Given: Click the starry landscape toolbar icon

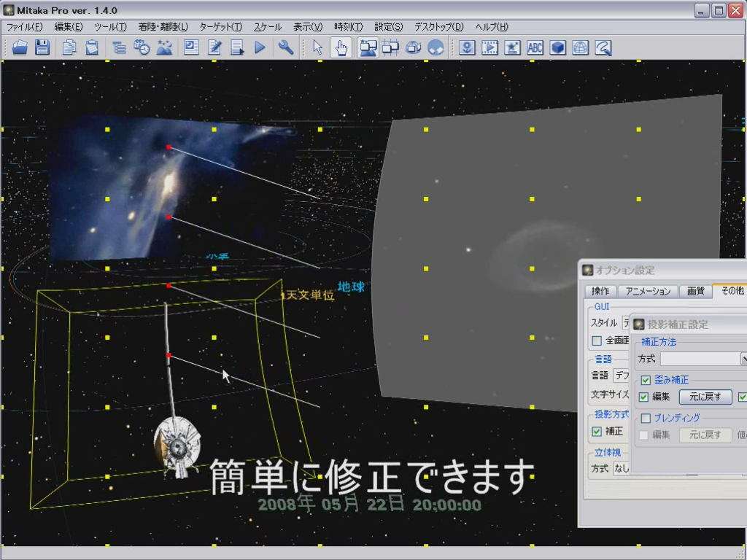Looking at the screenshot, I should pyautogui.click(x=164, y=47).
